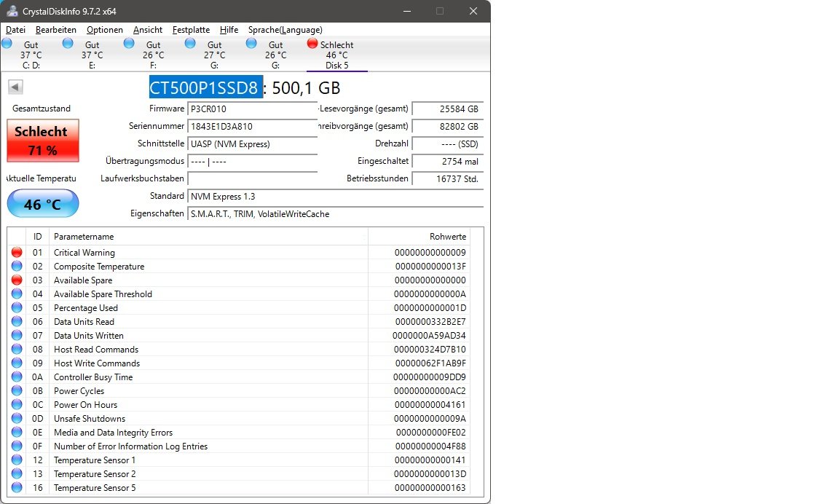Viewport: 839px width, 504px height.
Task: Click raw value 0000000A59AD34
Action: [x=429, y=336]
